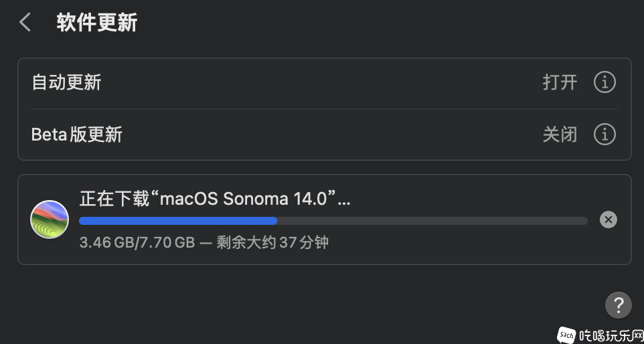The image size is (644, 344).
Task: Select the 自动更新 row label
Action: pyautogui.click(x=66, y=82)
